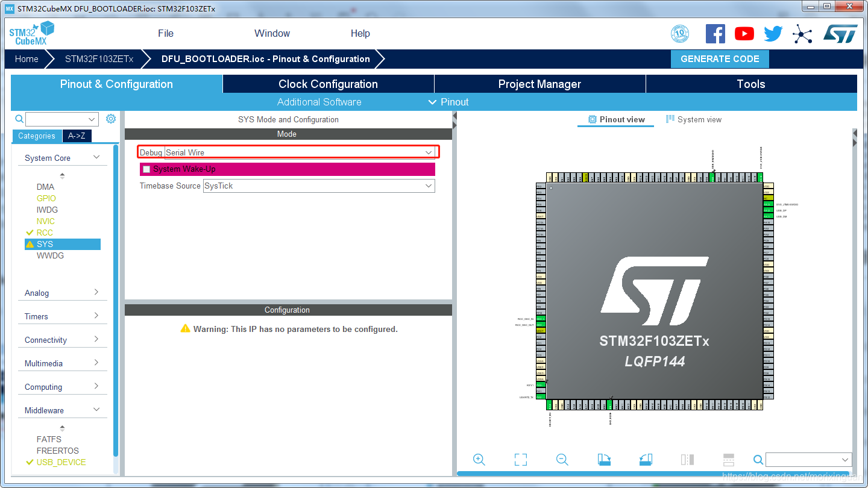Image resolution: width=868 pixels, height=488 pixels.
Task: Select USB_DEVICE under Middleware
Action: coord(61,462)
